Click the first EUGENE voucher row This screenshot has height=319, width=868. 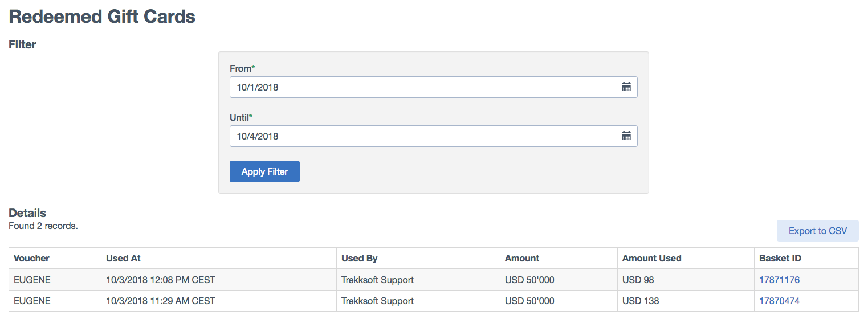(434, 280)
